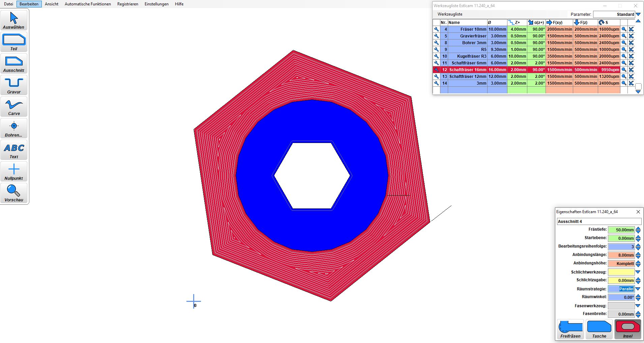
Task: Activate the Teil tool
Action: pyautogui.click(x=14, y=42)
